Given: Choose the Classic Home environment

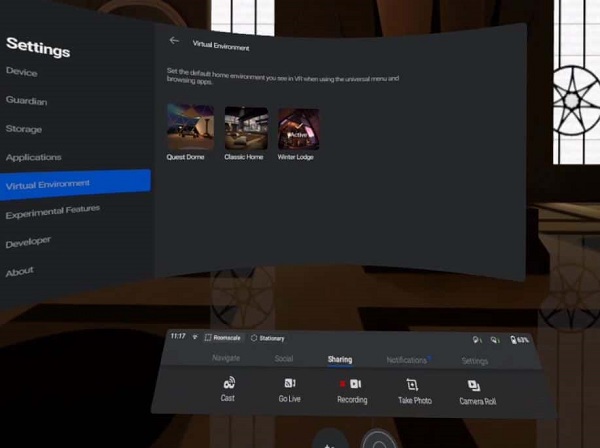Looking at the screenshot, I should tap(245, 129).
